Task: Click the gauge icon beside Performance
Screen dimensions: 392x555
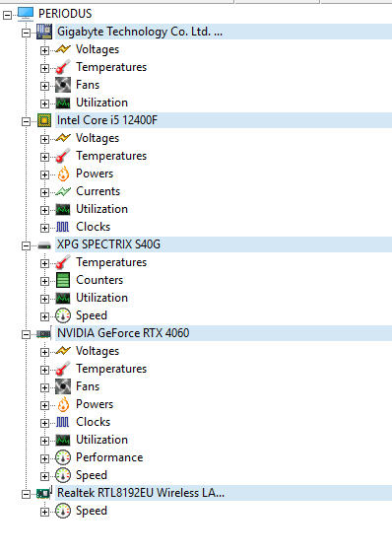Action: pos(63,457)
